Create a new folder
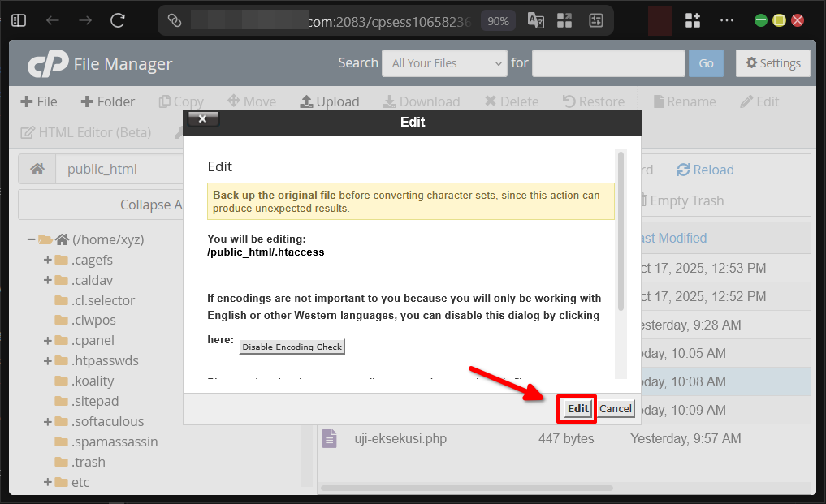This screenshot has width=826, height=504. (x=107, y=101)
